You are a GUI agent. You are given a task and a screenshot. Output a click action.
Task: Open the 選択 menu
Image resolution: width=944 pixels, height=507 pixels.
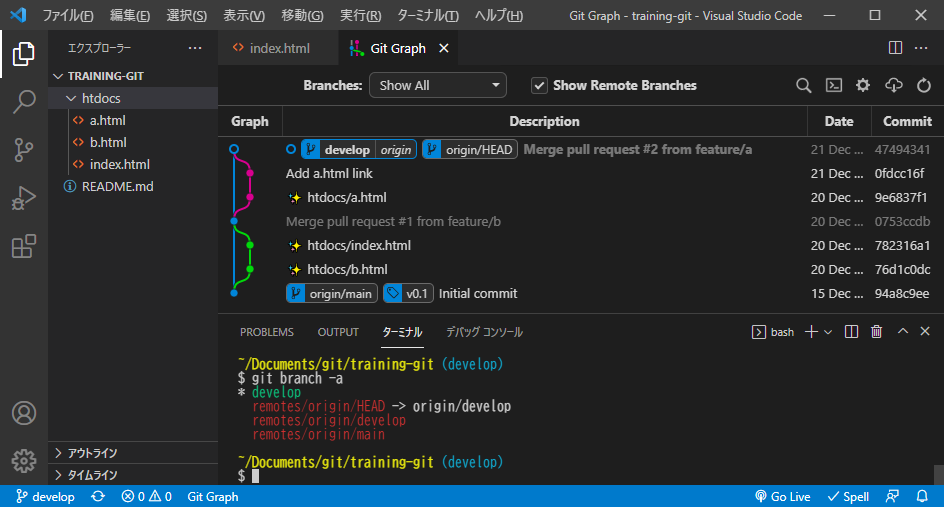(x=187, y=16)
